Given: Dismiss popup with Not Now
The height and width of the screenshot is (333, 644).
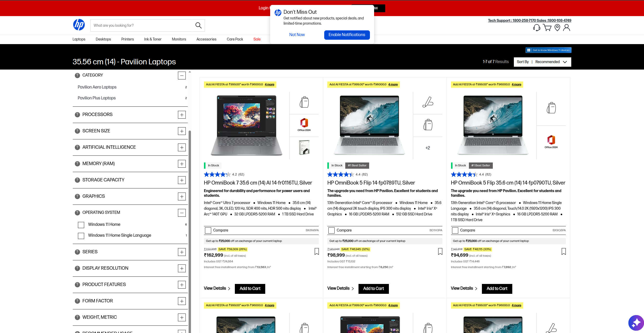Looking at the screenshot, I should click(297, 35).
